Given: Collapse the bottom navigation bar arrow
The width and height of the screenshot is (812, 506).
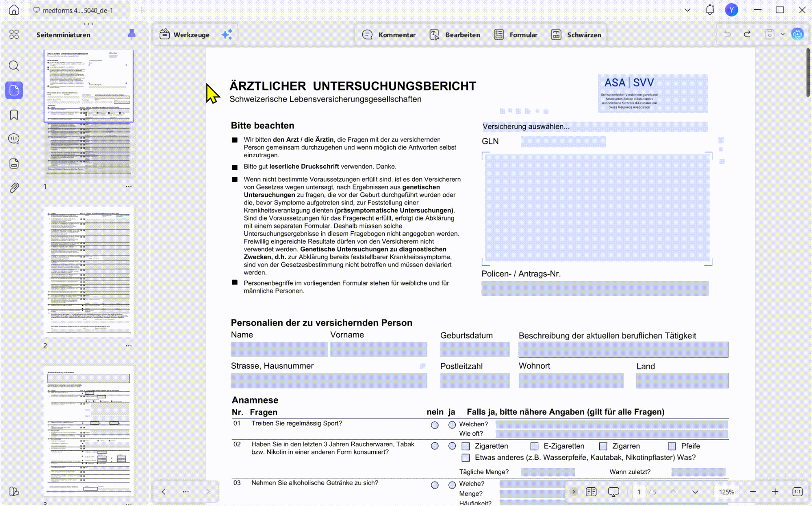Looking at the screenshot, I should point(573,492).
